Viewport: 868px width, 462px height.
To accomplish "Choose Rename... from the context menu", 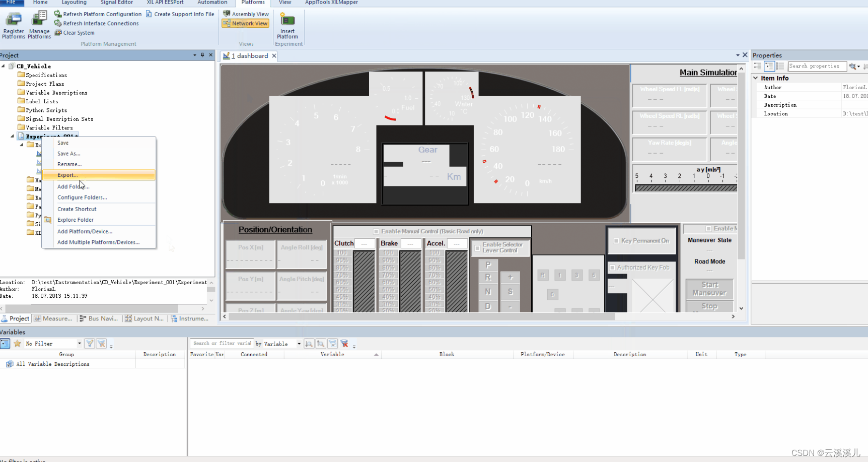I will [99, 164].
